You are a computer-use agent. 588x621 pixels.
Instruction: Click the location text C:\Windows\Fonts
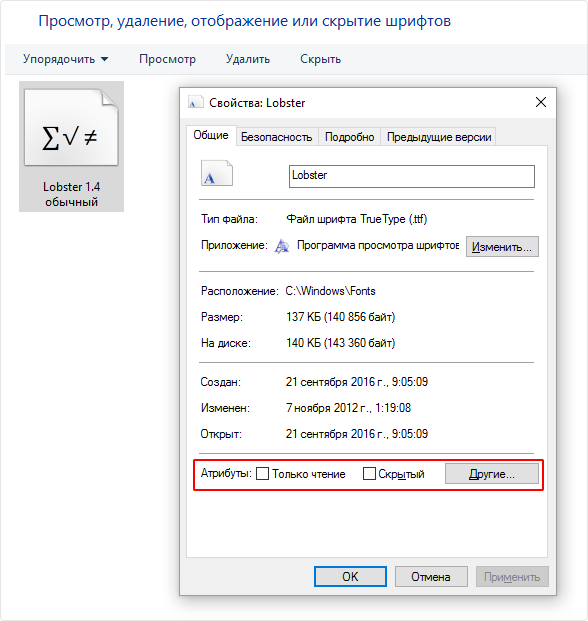[330, 291]
